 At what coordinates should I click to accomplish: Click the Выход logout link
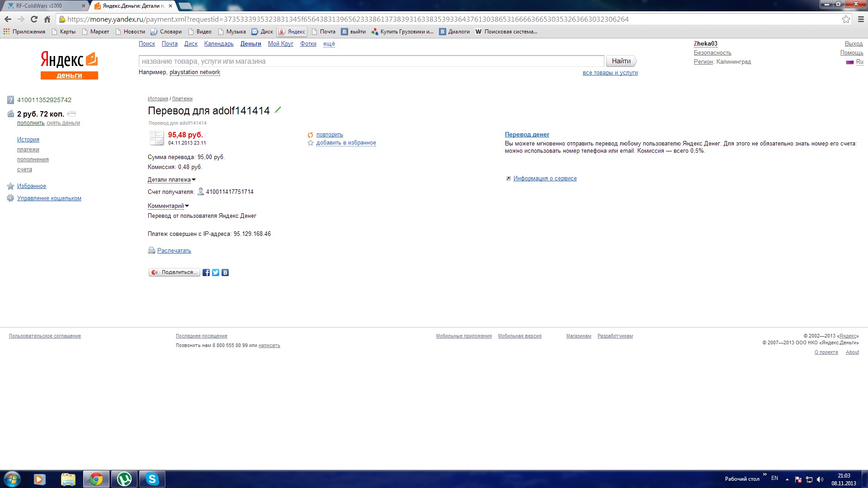tap(854, 44)
